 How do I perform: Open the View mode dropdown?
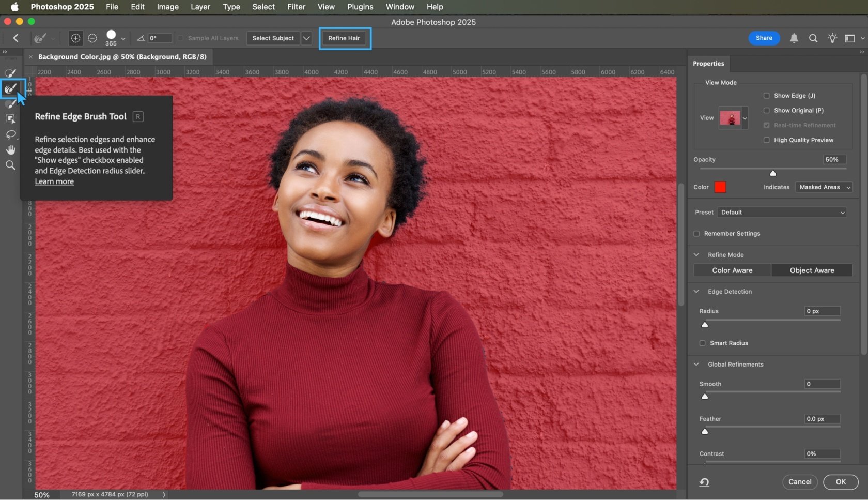[x=745, y=118]
